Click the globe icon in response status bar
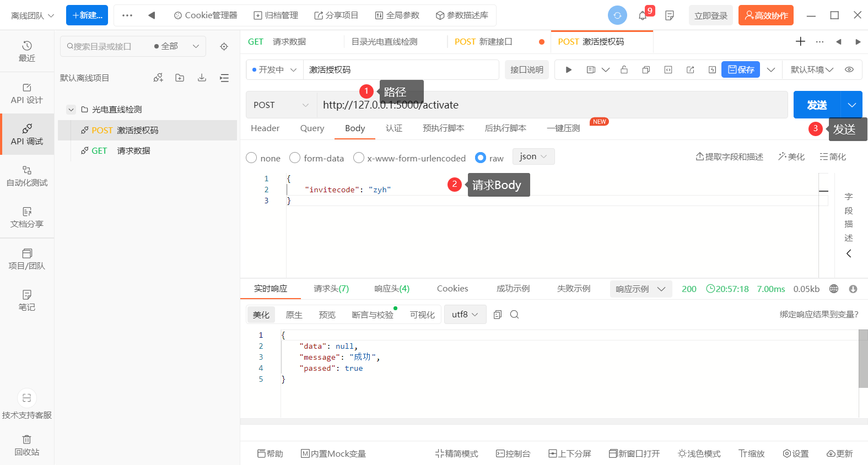 [x=834, y=289]
